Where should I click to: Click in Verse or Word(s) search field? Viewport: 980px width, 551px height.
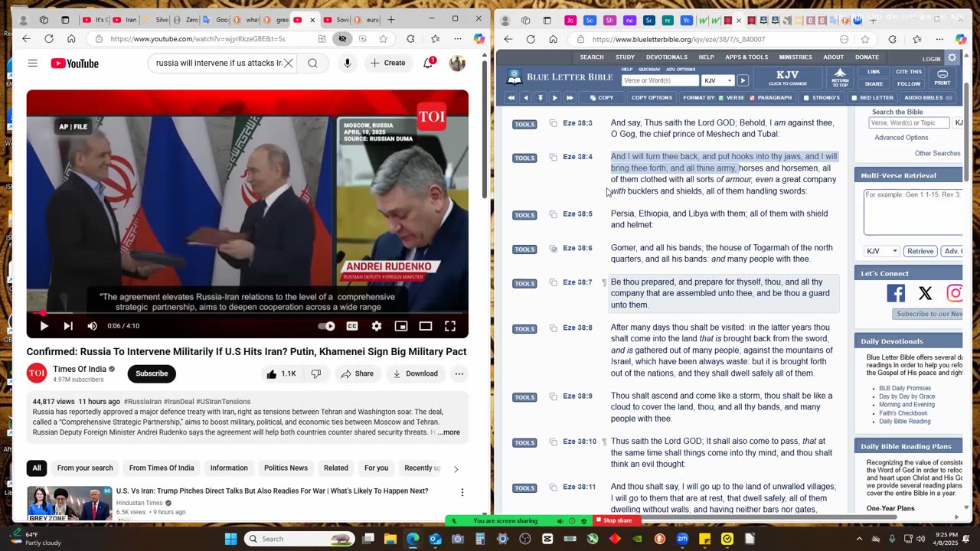pos(660,80)
